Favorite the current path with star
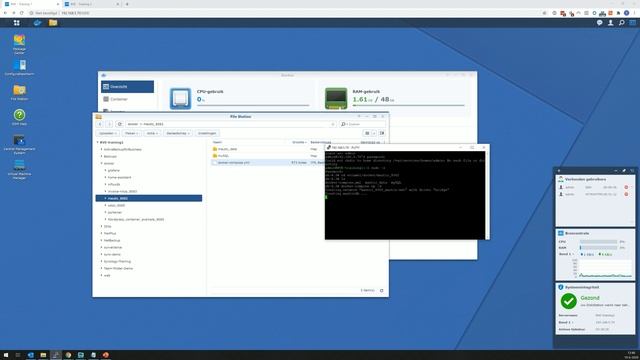The width and height of the screenshot is (640, 360). (333, 124)
